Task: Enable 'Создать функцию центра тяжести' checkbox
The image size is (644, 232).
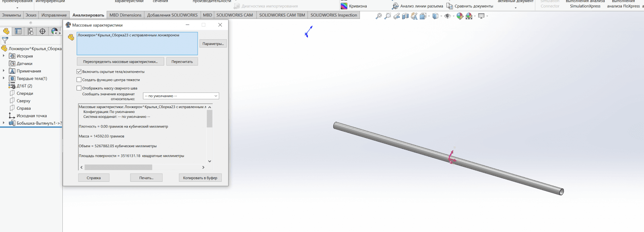Action: 79,80
